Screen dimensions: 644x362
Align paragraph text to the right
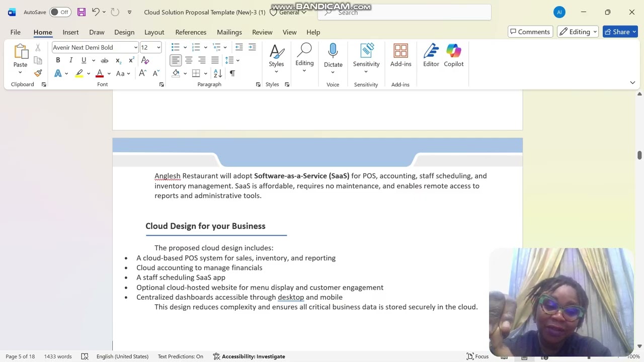tap(202, 60)
